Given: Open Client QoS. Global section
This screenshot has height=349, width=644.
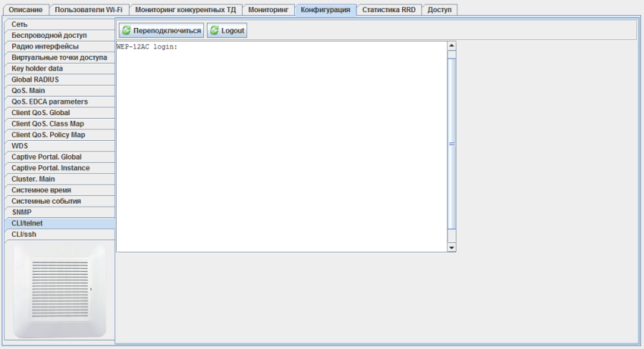Looking at the screenshot, I should click(x=60, y=113).
